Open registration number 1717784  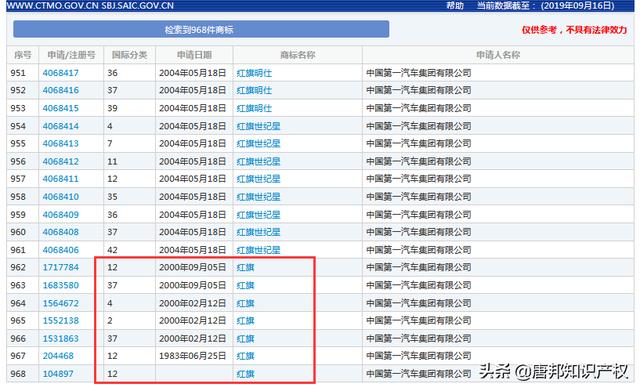[x=61, y=267]
